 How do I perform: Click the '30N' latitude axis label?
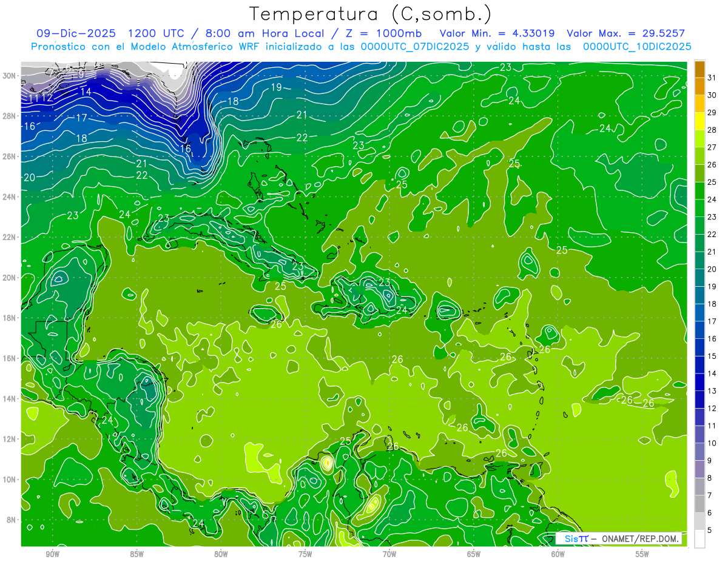click(9, 76)
